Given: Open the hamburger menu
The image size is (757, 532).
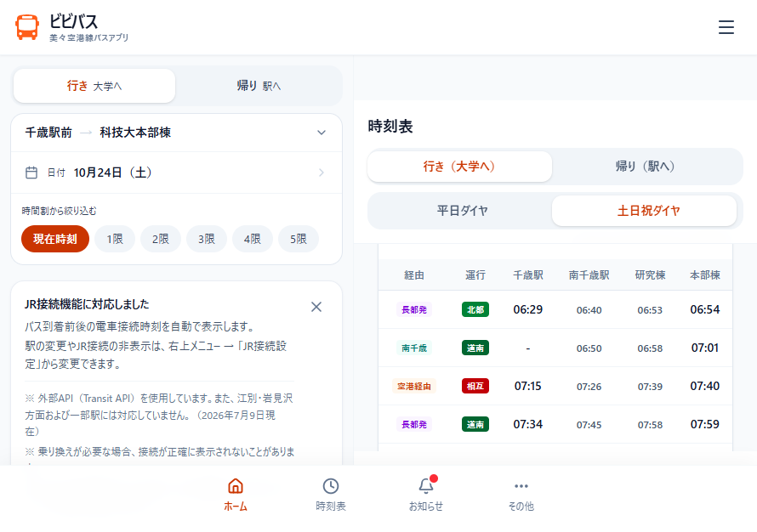Looking at the screenshot, I should pyautogui.click(x=726, y=27).
